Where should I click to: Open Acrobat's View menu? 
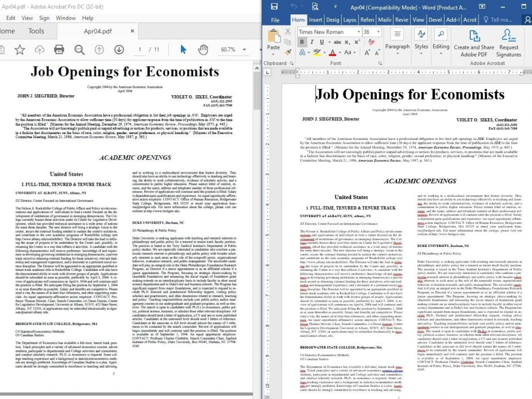click(27, 18)
